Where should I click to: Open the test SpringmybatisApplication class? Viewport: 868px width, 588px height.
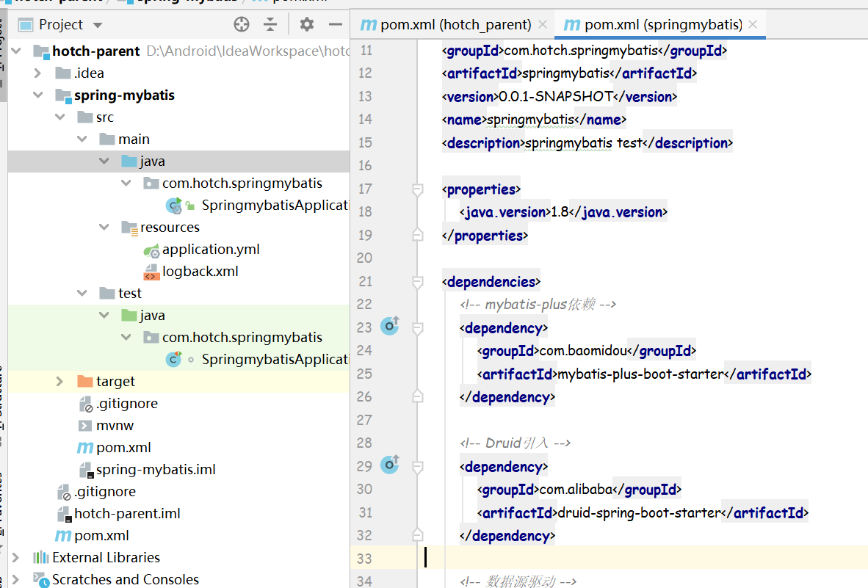tap(275, 360)
